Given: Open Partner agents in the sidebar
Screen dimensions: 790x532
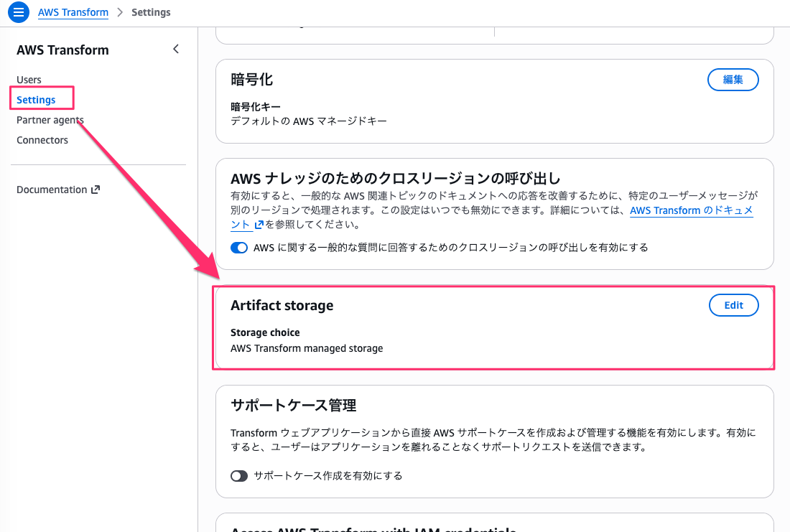Looking at the screenshot, I should 50,120.
